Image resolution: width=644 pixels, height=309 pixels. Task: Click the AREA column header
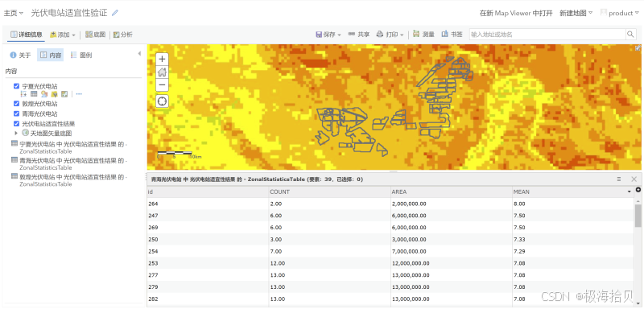451,192
